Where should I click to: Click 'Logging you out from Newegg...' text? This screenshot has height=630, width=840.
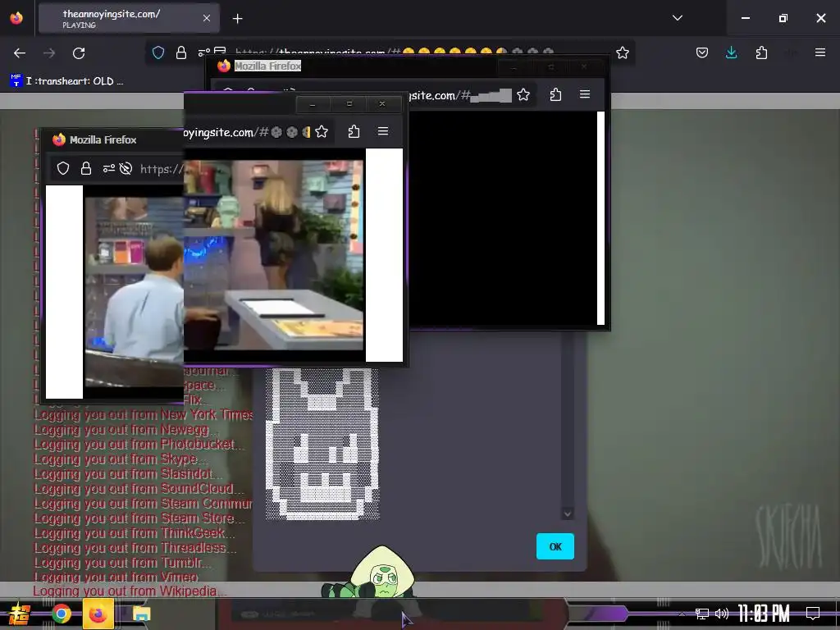pos(126,430)
